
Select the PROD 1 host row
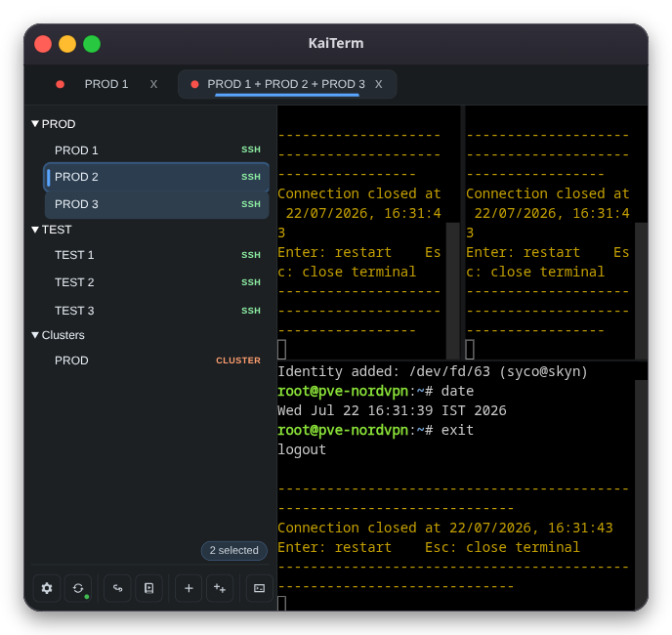coord(156,150)
